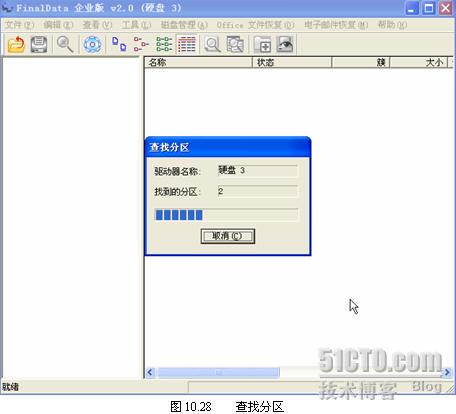Click the magnifying glass find icon
The image size is (456, 414).
point(65,44)
